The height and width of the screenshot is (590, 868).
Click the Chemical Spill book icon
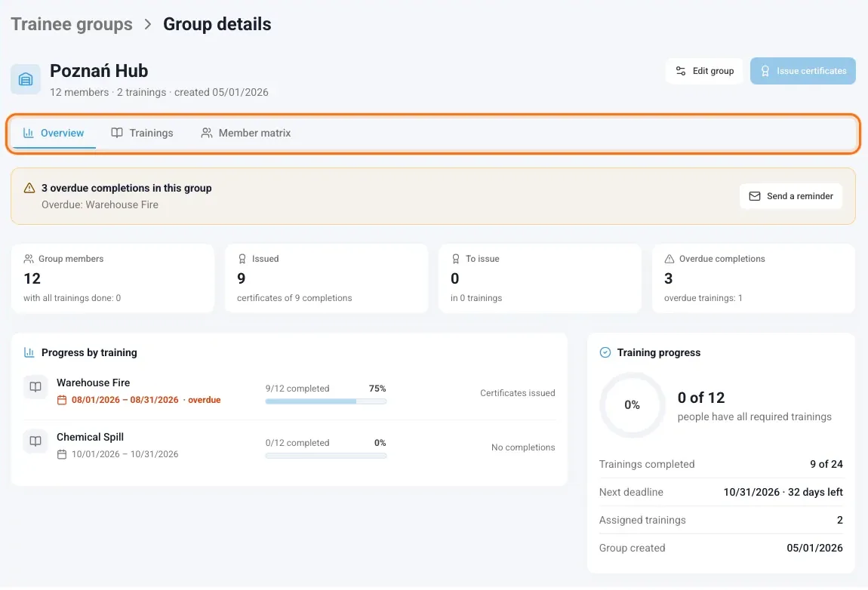click(35, 441)
